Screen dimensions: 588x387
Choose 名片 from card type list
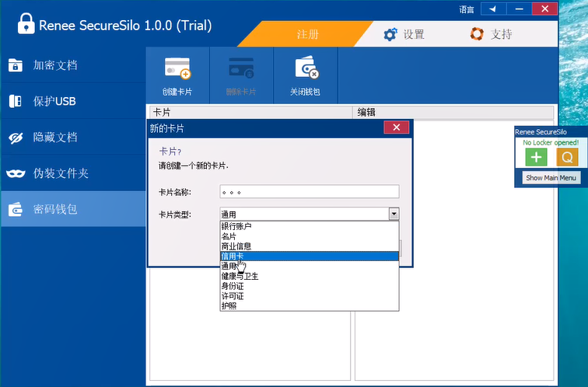(x=310, y=236)
